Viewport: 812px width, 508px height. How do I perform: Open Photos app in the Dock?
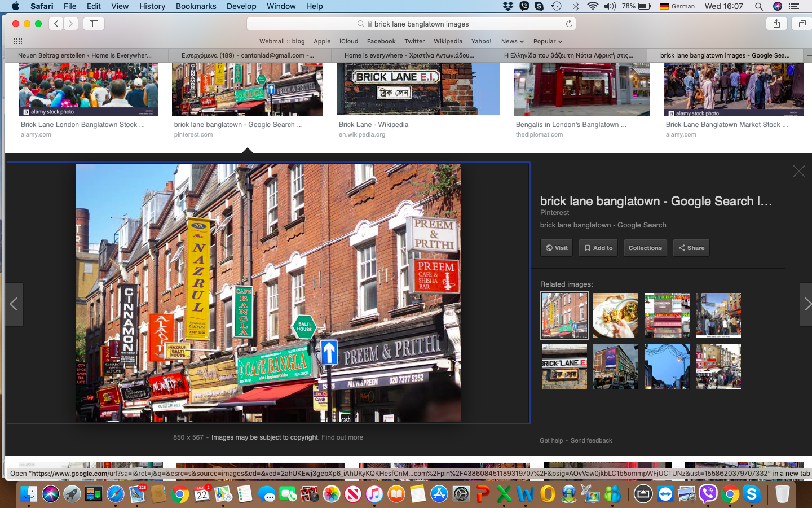332,494
